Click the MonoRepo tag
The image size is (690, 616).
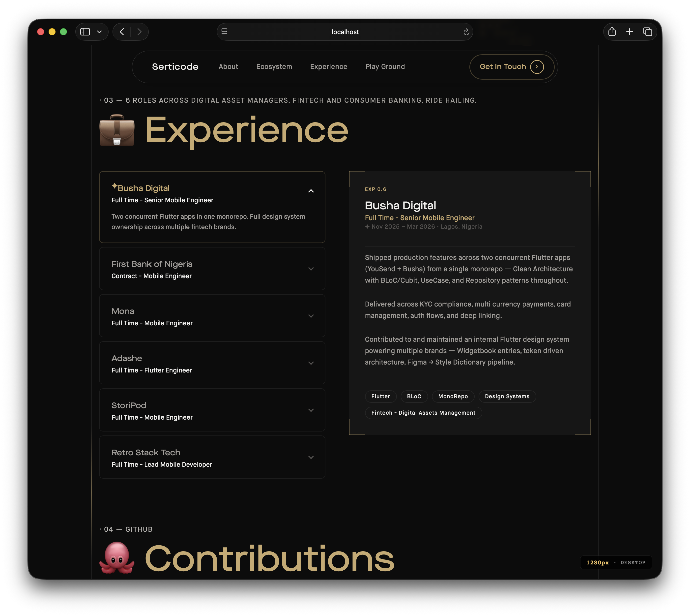[453, 396]
